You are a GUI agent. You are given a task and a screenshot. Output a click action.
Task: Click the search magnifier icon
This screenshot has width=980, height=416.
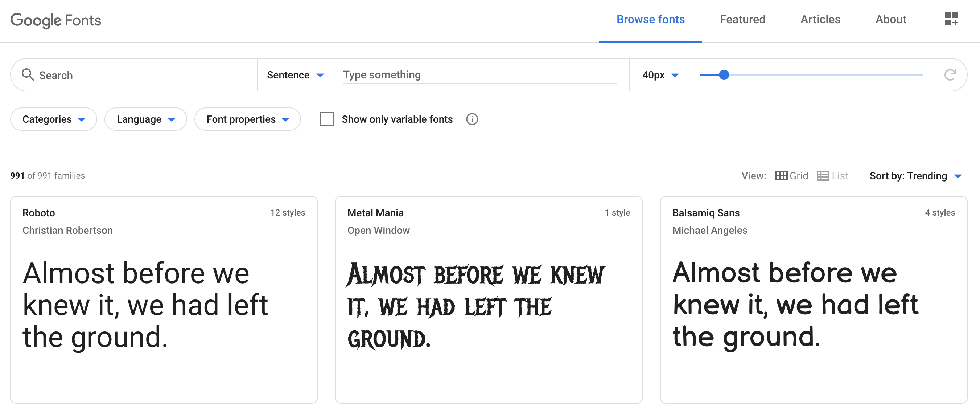point(28,75)
